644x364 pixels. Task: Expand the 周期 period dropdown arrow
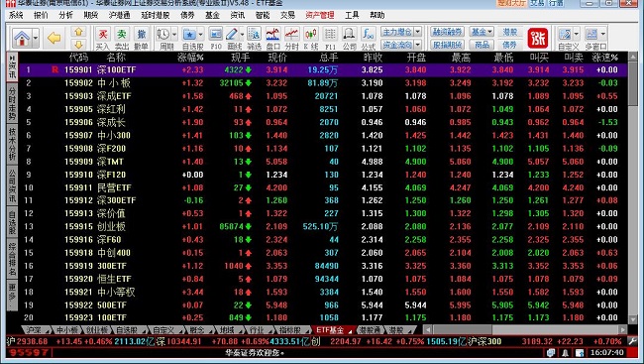click(174, 34)
